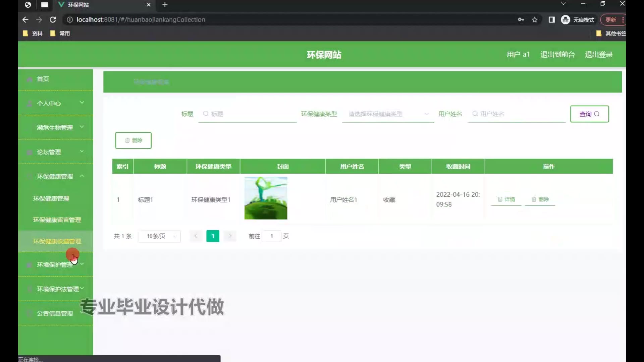644x362 pixels.
Task: Click the 退出登录 link
Action: tap(599, 55)
